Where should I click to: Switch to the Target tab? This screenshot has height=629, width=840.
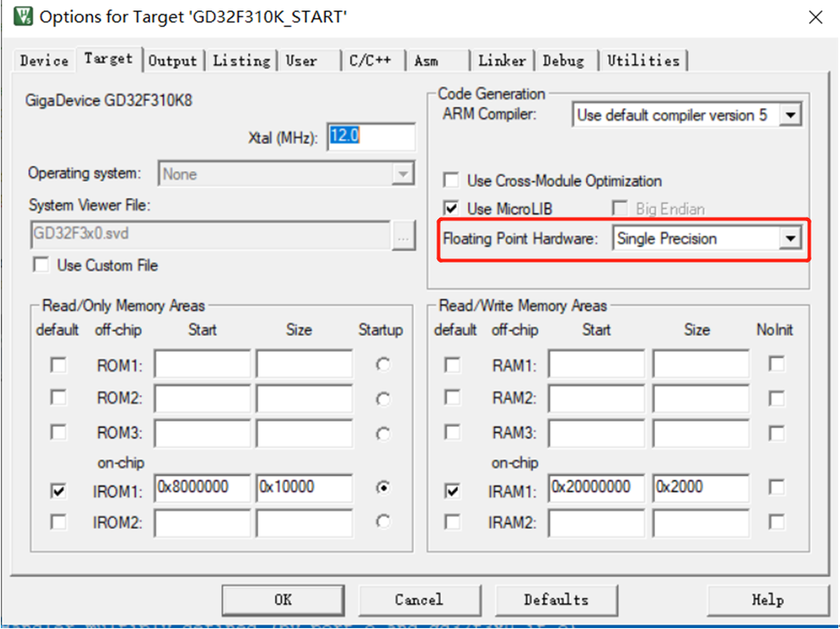tap(108, 59)
